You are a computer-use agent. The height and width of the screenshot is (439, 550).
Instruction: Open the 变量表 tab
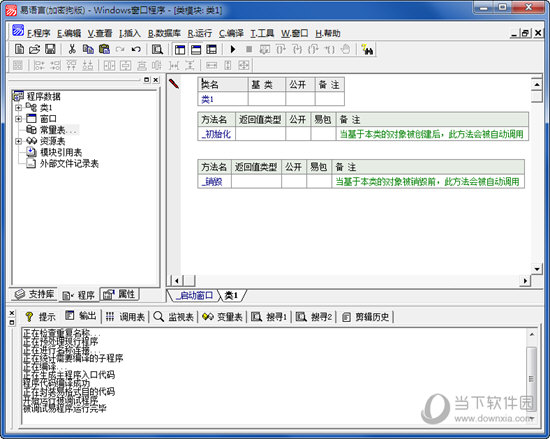[x=222, y=317]
